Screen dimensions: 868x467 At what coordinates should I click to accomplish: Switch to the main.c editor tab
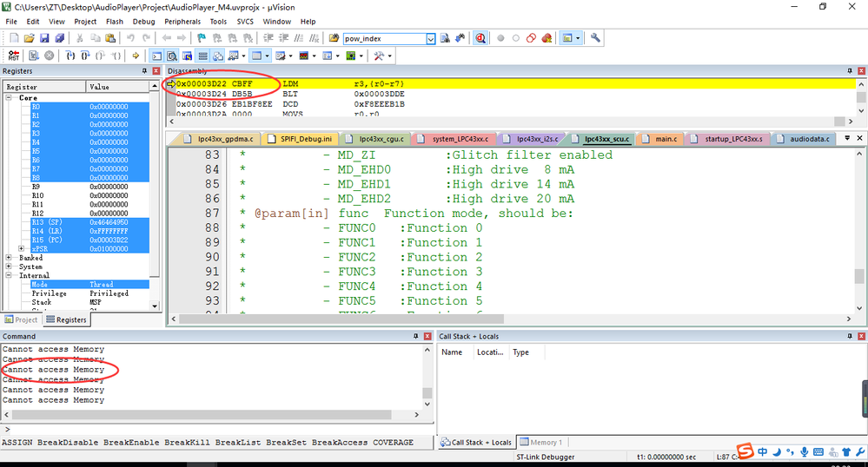coord(659,139)
